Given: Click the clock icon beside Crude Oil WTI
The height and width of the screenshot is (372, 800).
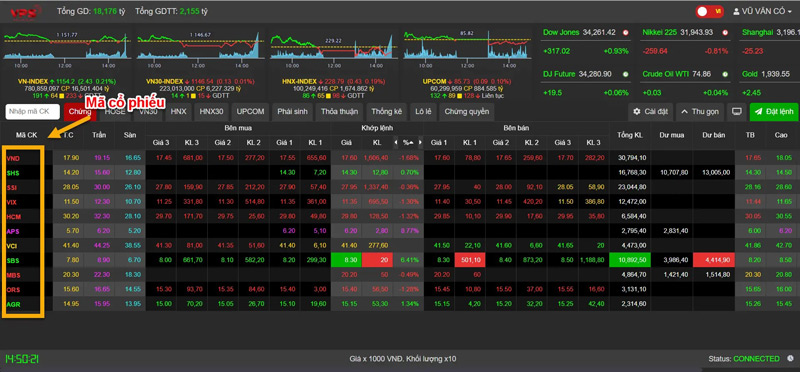Looking at the screenshot, I should coord(725,74).
